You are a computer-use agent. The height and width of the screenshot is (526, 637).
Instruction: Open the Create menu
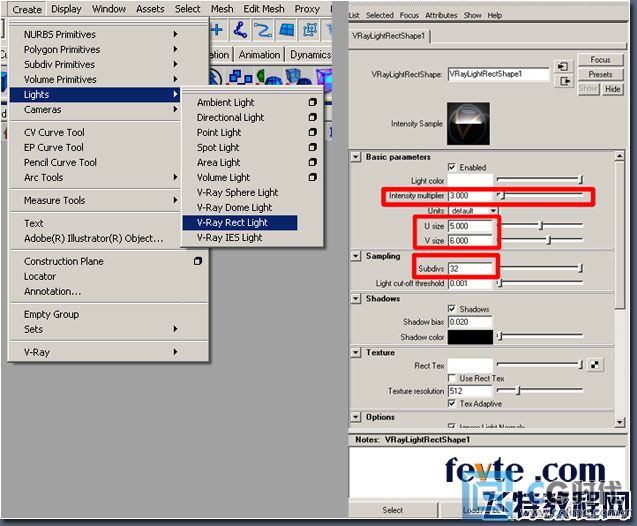[x=27, y=9]
